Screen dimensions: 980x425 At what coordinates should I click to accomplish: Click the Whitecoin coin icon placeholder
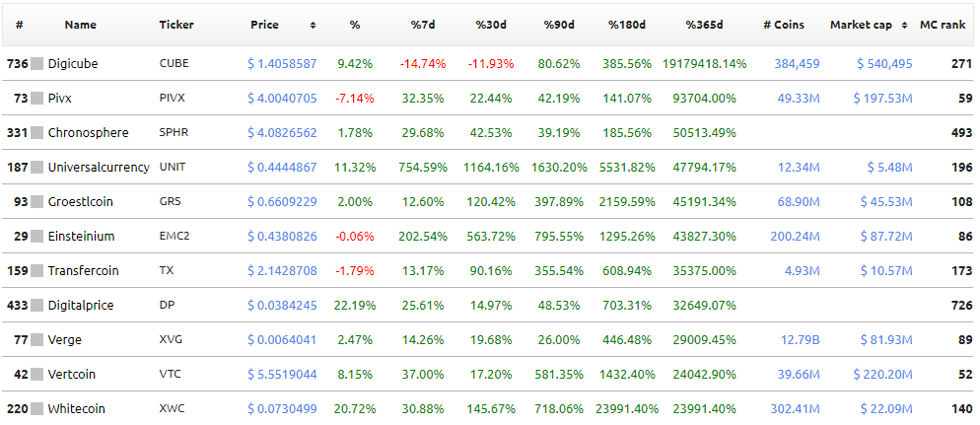coord(36,409)
